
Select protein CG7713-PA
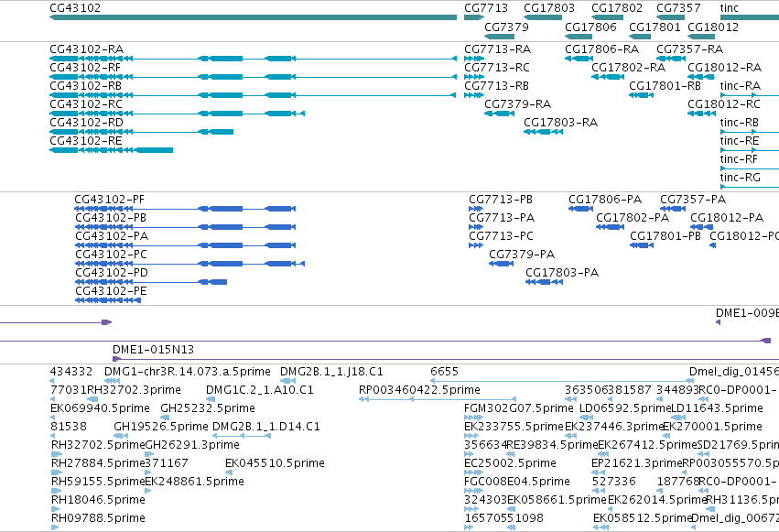click(476, 227)
